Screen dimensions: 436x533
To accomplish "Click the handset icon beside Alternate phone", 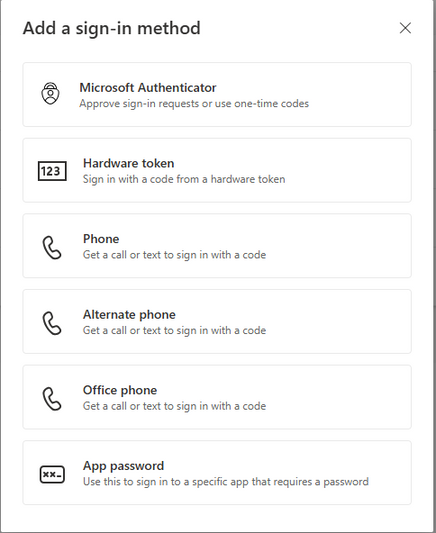I will tap(52, 323).
